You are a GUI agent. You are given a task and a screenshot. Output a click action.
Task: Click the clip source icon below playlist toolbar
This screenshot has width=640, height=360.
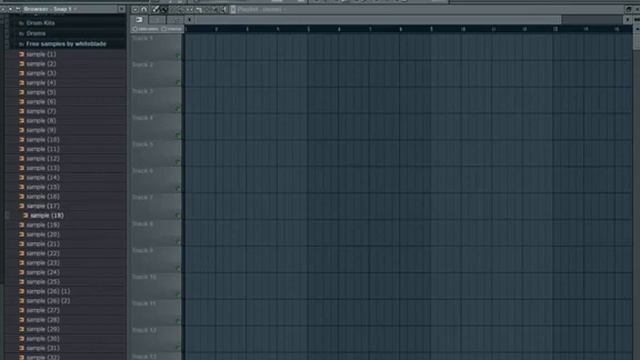139,20
